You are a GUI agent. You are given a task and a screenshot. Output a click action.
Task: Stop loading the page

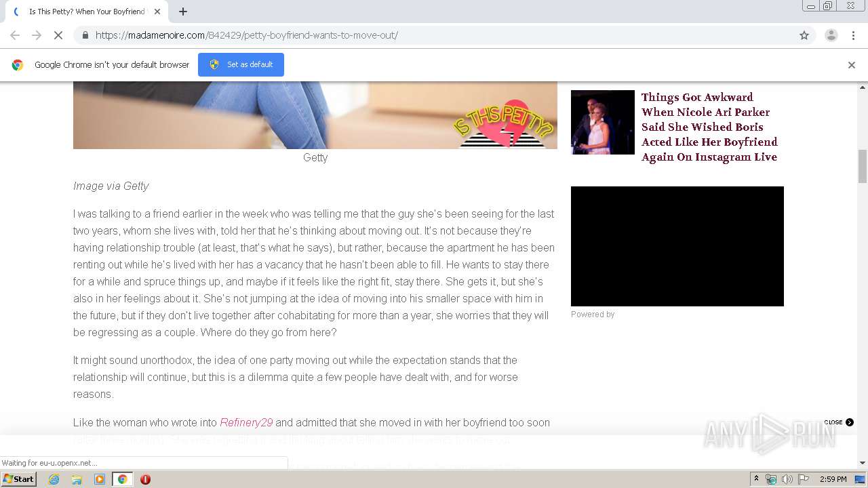[x=58, y=35]
